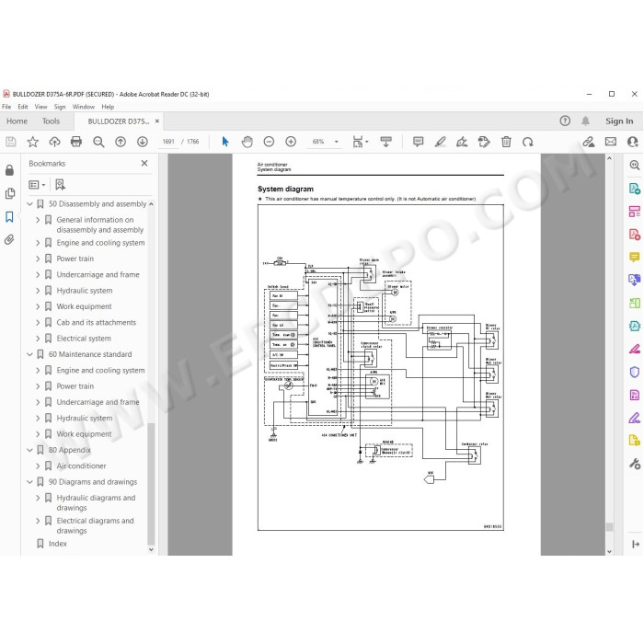Expand the Power train under Disassembly
The height and width of the screenshot is (644, 644).
38,259
